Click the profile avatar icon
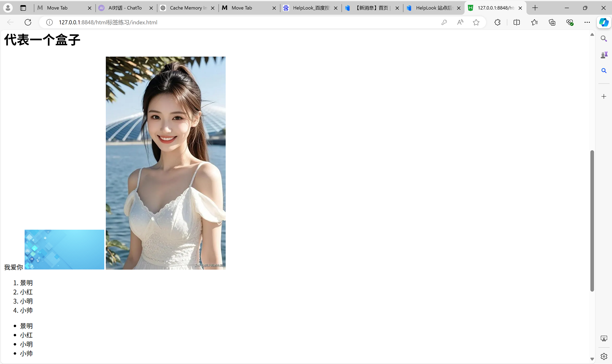Screen dimensions: 612x364 click(8, 8)
